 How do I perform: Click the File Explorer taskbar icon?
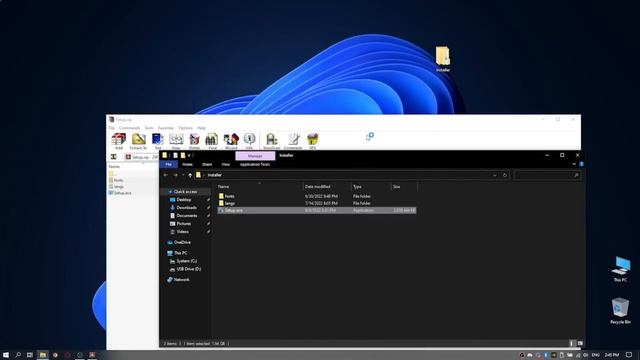(x=42, y=355)
